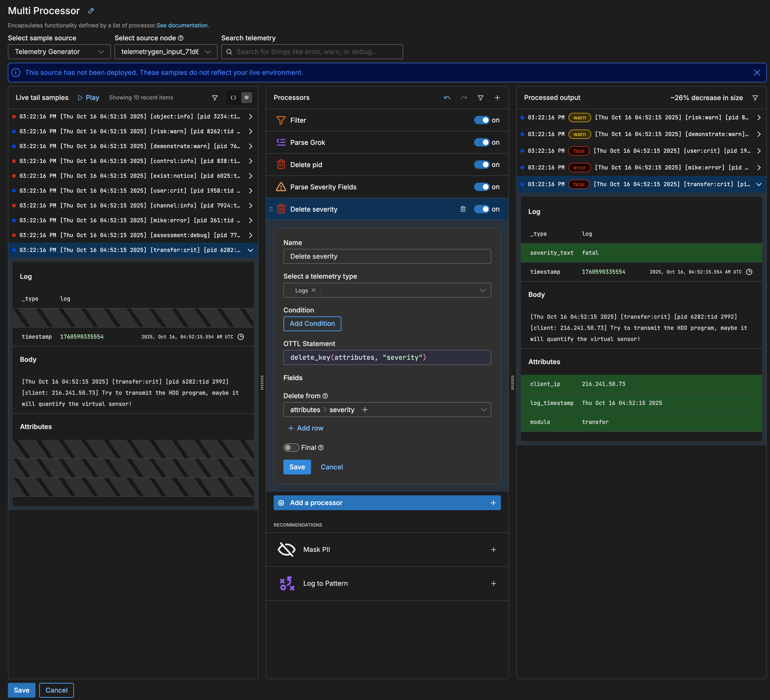Click the pencil icon to rename Multi Processor
770x700 pixels.
(x=91, y=11)
